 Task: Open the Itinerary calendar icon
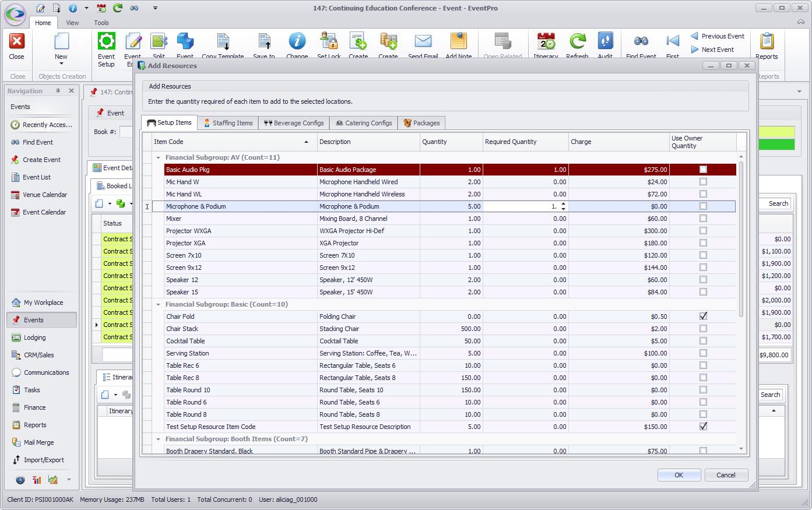pos(546,41)
